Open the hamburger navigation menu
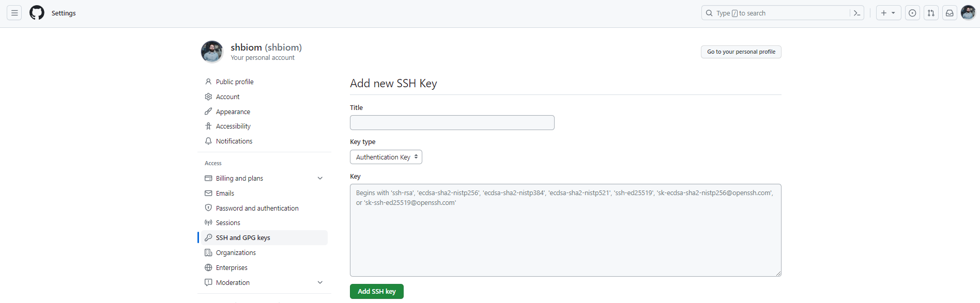 pos(14,13)
